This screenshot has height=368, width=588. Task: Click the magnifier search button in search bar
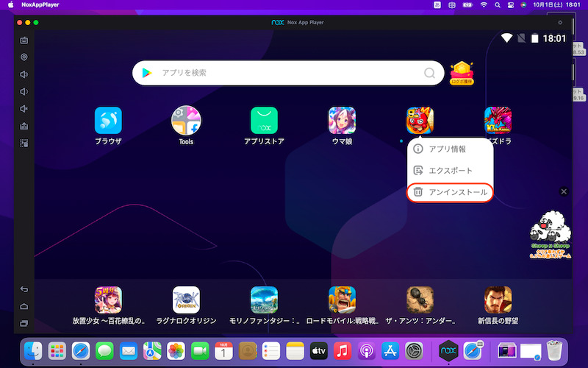point(429,73)
